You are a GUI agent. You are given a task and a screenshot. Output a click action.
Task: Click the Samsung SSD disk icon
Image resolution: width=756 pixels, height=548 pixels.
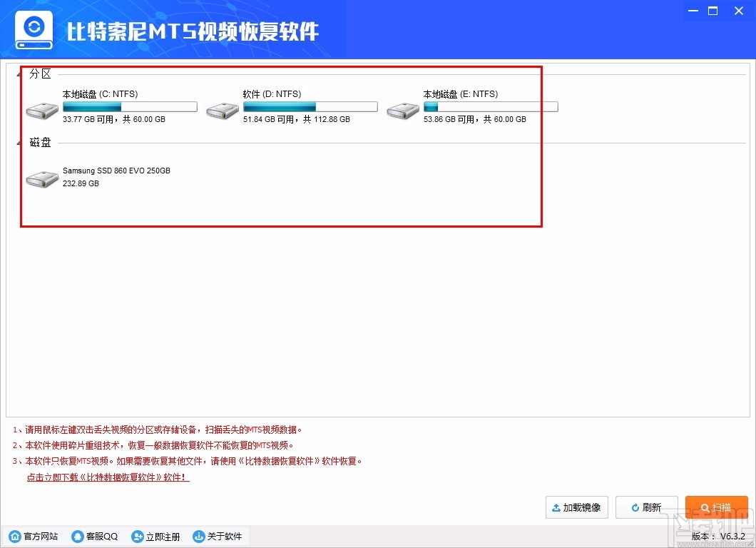point(41,178)
